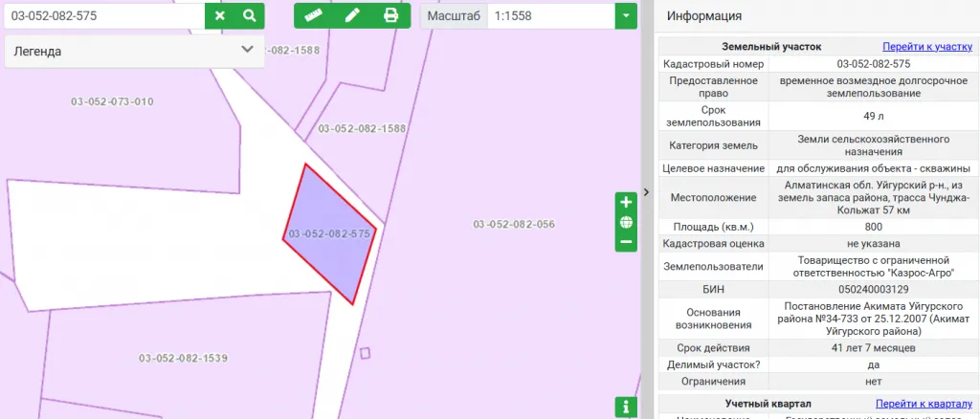Zoom out with the minus button
The width and height of the screenshot is (980, 419).
click(x=626, y=242)
